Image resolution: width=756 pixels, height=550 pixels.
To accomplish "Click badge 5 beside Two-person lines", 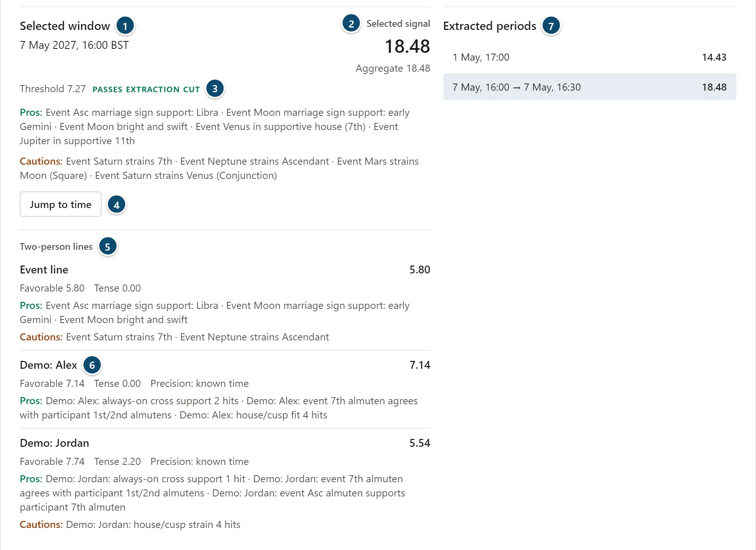I will (x=107, y=247).
